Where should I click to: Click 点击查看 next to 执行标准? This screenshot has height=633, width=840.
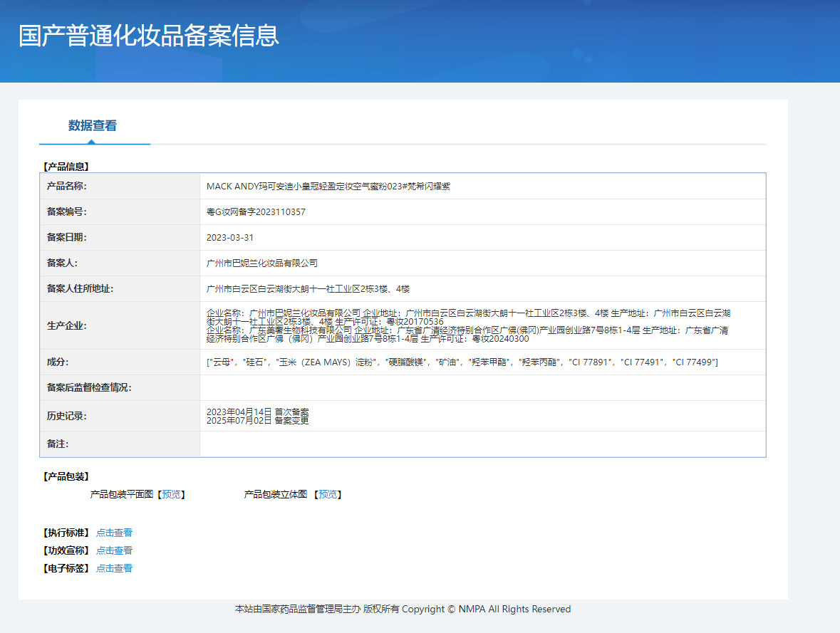(114, 533)
